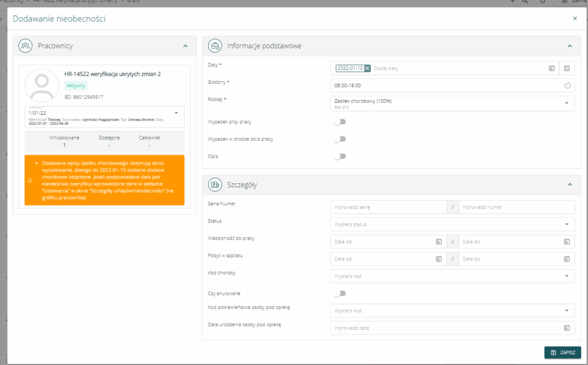Collapse the Pracownicy panel

click(185, 45)
